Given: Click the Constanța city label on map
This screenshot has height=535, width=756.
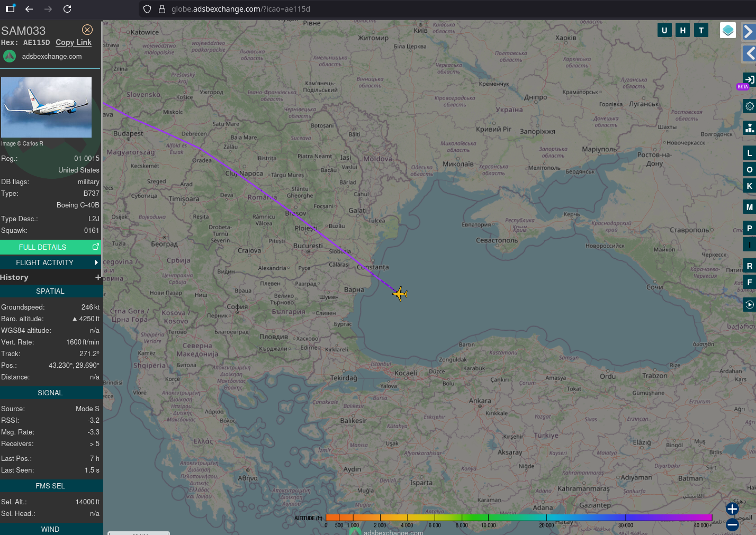Looking at the screenshot, I should coord(373,267).
